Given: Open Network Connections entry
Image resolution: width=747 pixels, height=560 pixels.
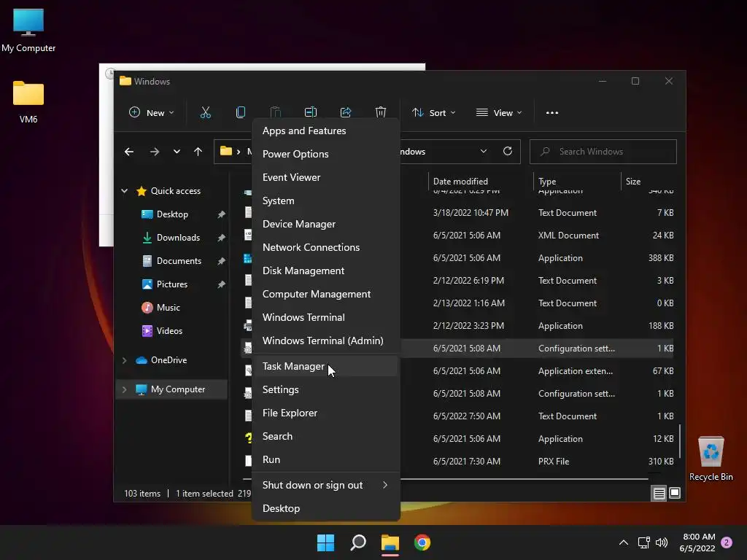Looking at the screenshot, I should pos(325,248).
